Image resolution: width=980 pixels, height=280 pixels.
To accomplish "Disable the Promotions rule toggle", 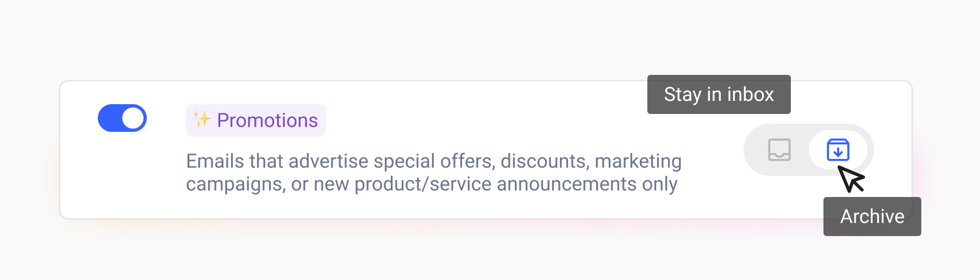I will (x=122, y=118).
